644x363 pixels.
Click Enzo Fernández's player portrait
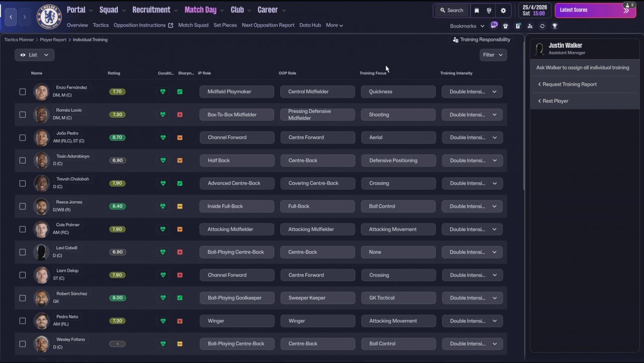41,92
